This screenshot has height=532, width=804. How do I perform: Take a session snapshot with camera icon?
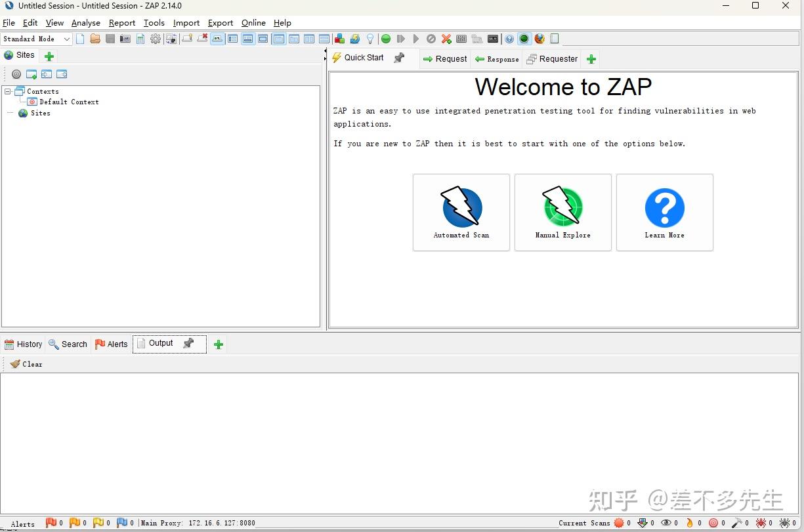[x=126, y=39]
